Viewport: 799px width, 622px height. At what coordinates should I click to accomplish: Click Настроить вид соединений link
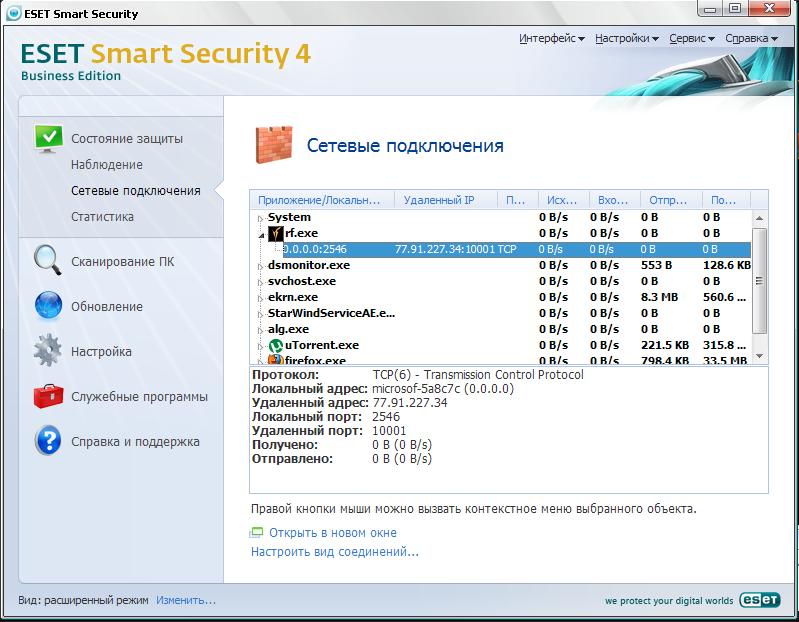334,551
